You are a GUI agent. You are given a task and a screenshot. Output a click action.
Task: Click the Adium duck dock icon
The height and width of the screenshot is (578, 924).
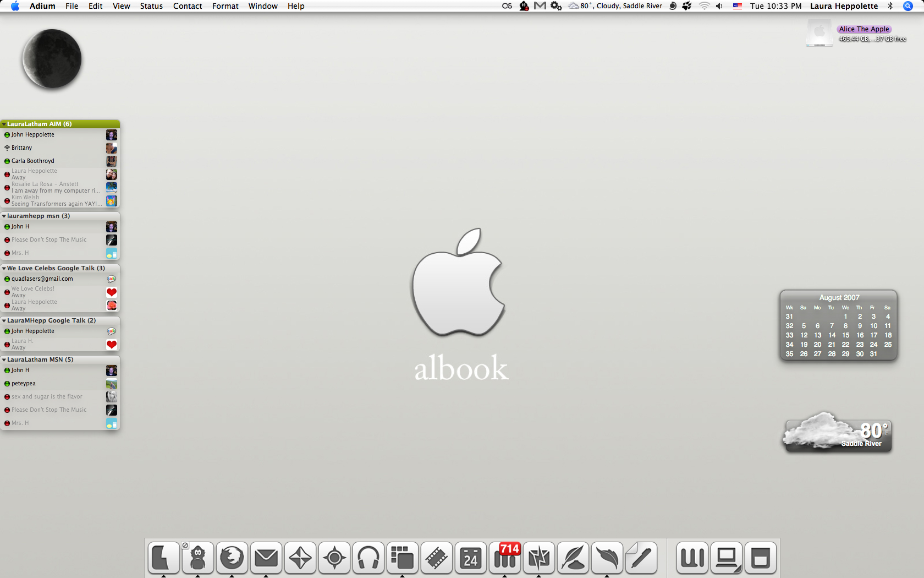click(198, 558)
